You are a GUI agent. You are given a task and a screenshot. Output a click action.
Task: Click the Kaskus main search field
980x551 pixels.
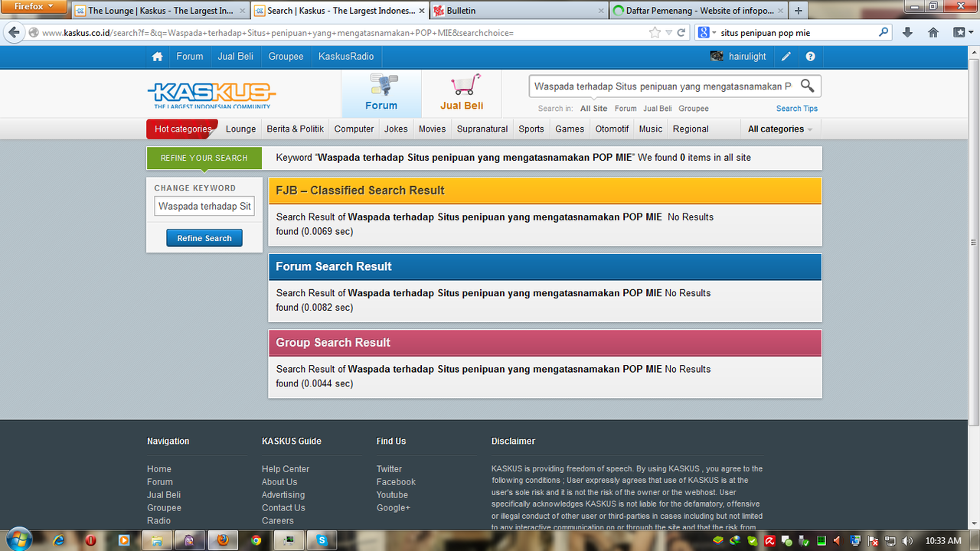[x=662, y=86]
